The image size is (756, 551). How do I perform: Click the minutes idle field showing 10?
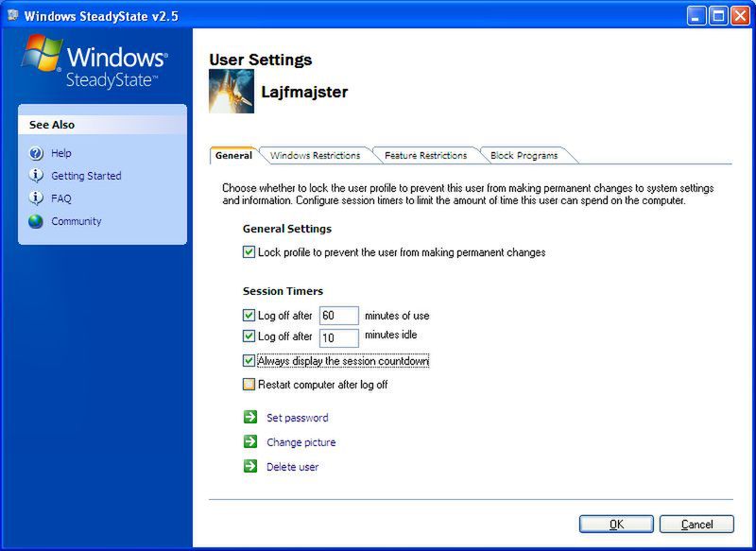point(339,337)
